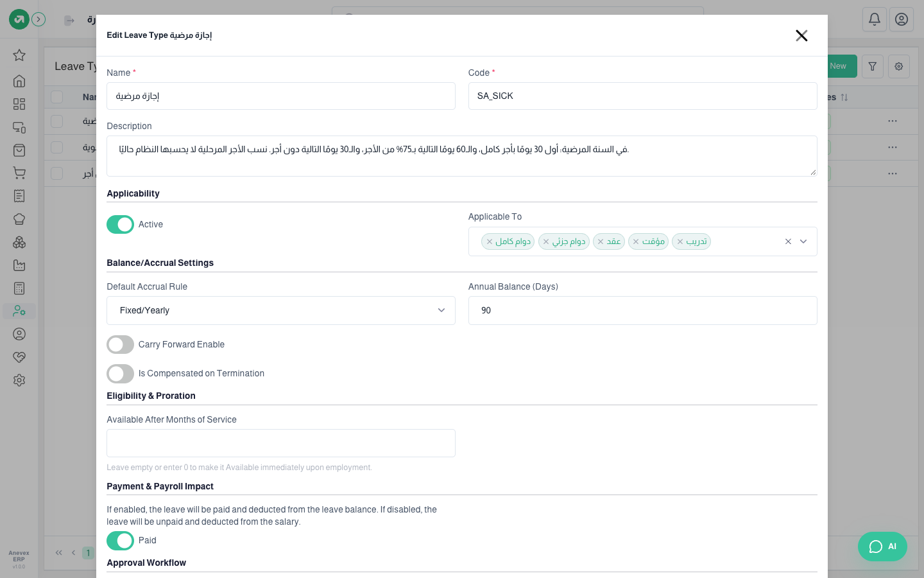Click the Annual Balance (Days) field
The width and height of the screenshot is (924, 578).
pyautogui.click(x=642, y=310)
